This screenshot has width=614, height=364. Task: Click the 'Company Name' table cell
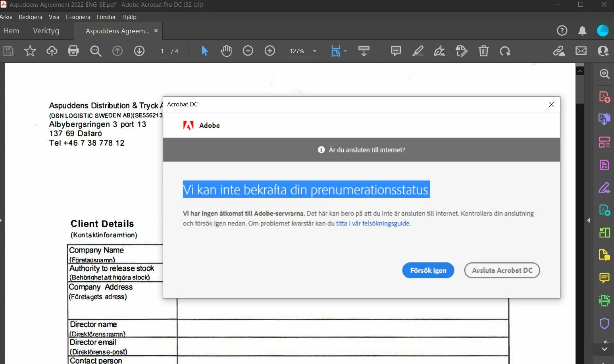point(115,254)
